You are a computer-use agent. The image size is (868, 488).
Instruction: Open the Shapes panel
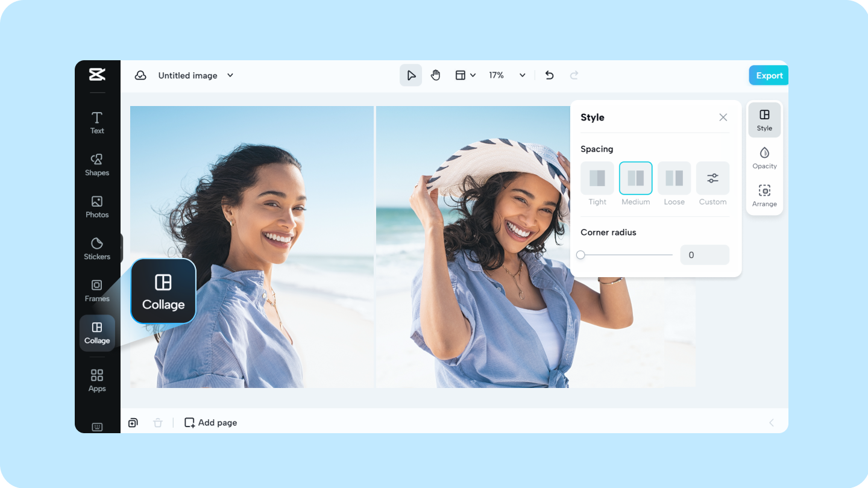[x=97, y=165]
